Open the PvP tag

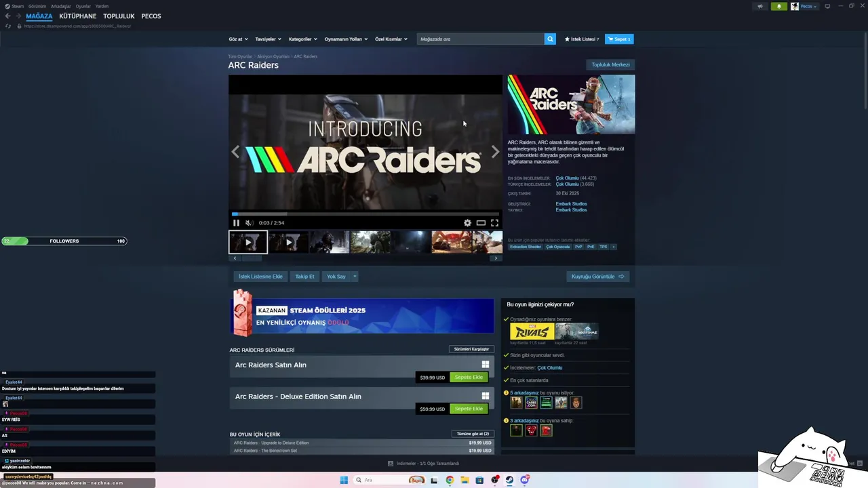[x=578, y=247]
